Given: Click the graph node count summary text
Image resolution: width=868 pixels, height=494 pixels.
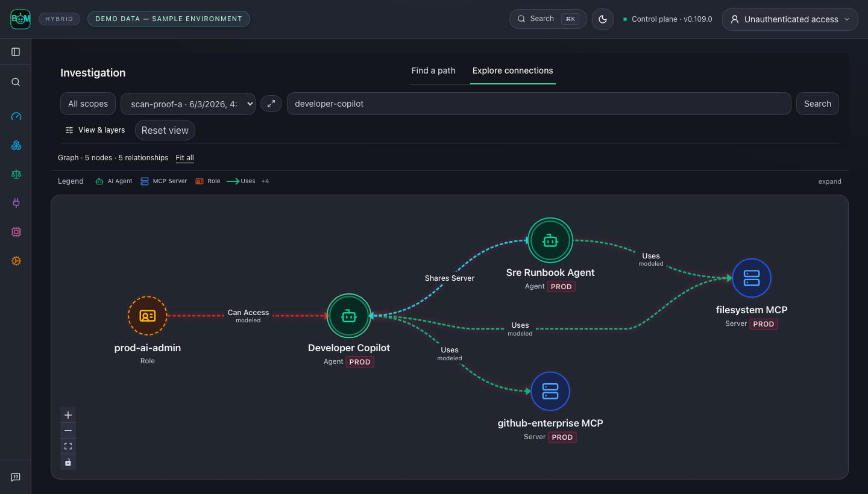Looking at the screenshot, I should 113,158.
